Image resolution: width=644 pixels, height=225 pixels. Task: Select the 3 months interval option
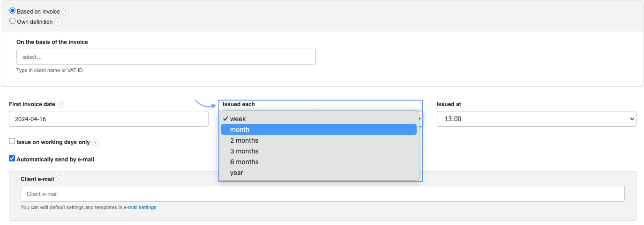click(244, 151)
